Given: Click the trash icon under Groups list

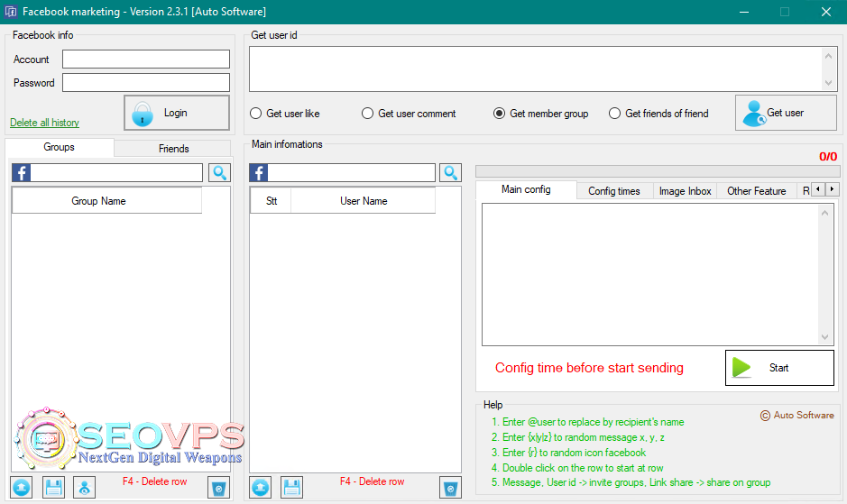Looking at the screenshot, I should pos(219,488).
